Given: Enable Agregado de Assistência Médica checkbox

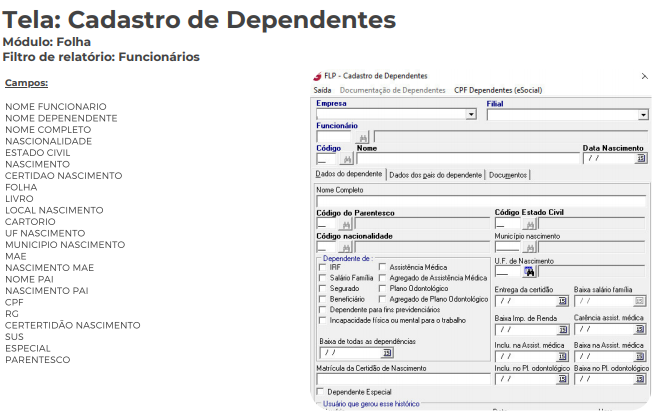Looking at the screenshot, I should pyautogui.click(x=382, y=278).
